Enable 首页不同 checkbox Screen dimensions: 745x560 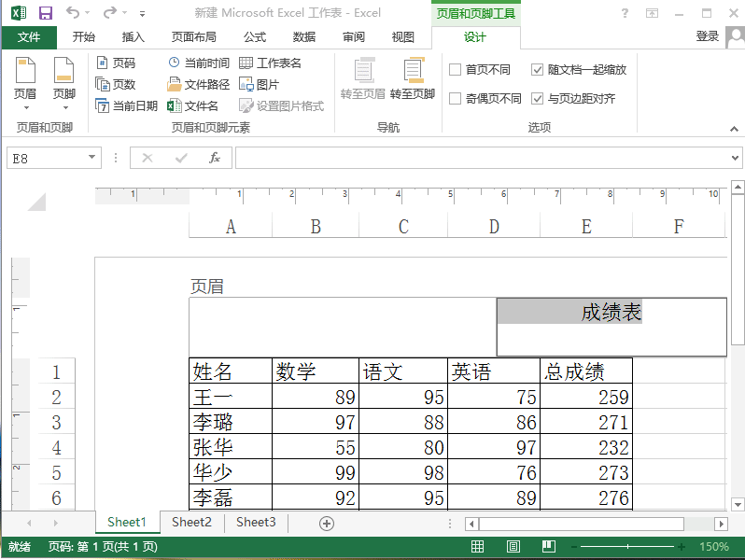pyautogui.click(x=456, y=70)
